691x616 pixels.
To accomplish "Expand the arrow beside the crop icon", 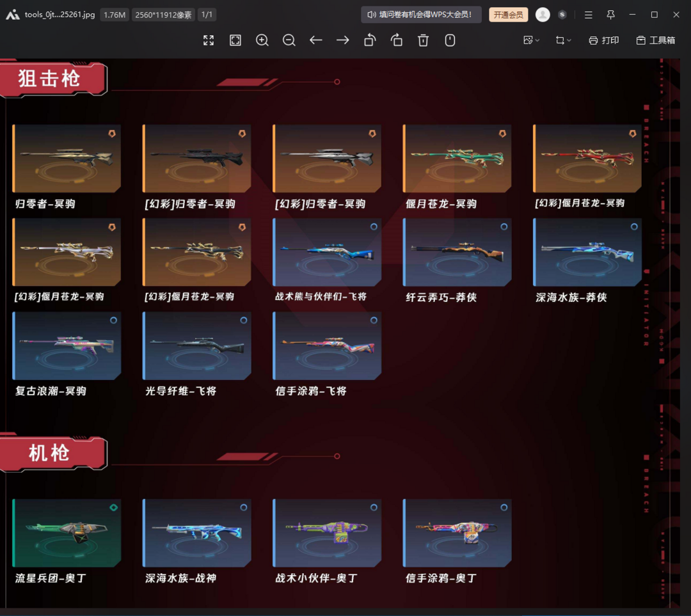I will point(569,40).
